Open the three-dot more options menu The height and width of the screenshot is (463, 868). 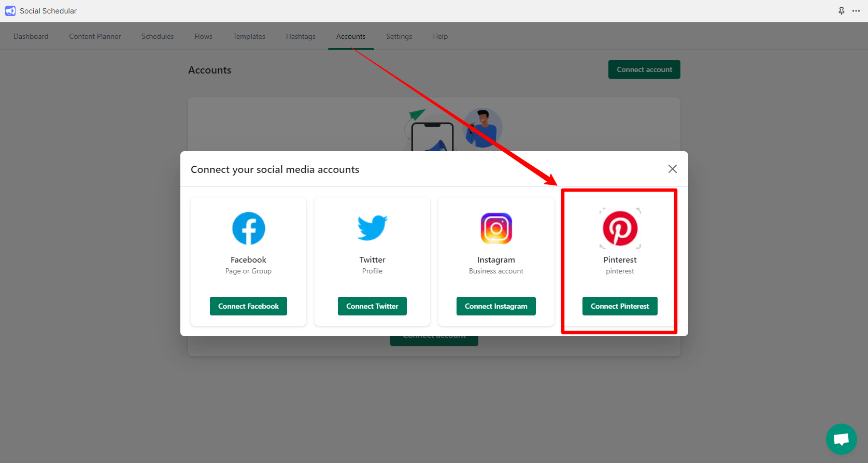(x=856, y=11)
